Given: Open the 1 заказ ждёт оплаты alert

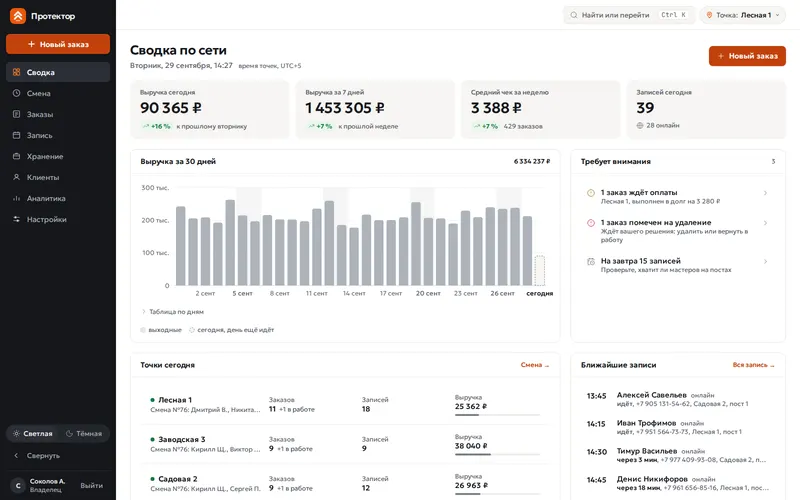Looking at the screenshot, I should point(678,196).
